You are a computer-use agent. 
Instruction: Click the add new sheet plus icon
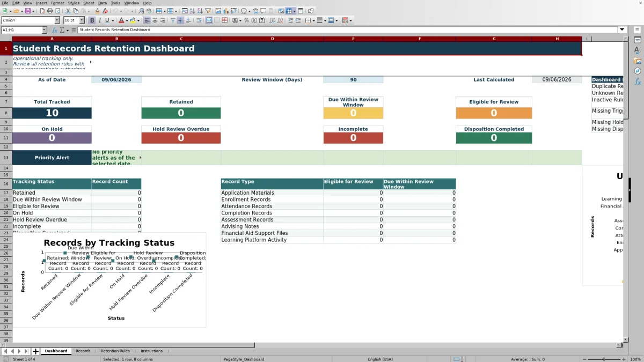click(x=35, y=351)
